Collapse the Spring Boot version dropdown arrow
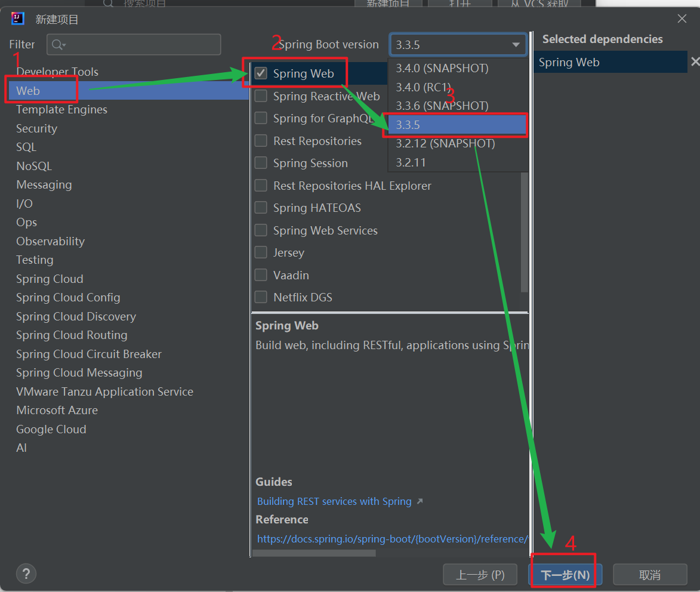Image resolution: width=700 pixels, height=592 pixels. click(x=516, y=45)
